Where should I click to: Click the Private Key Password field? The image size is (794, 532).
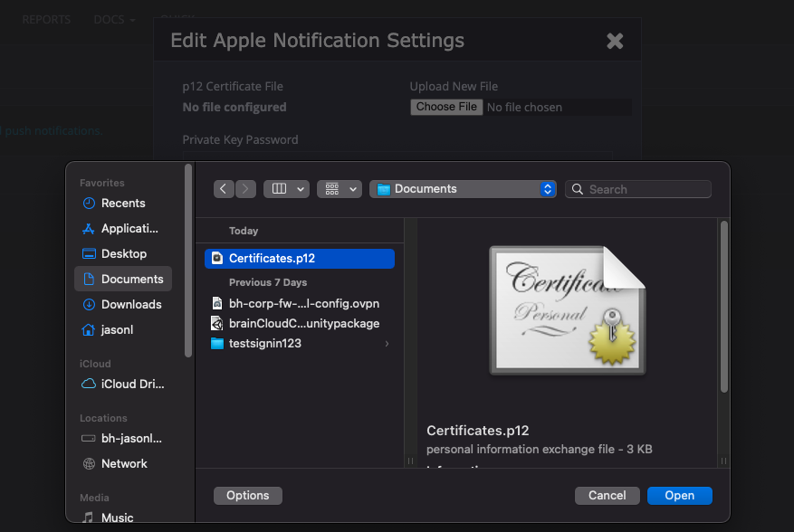pyautogui.click(x=397, y=156)
